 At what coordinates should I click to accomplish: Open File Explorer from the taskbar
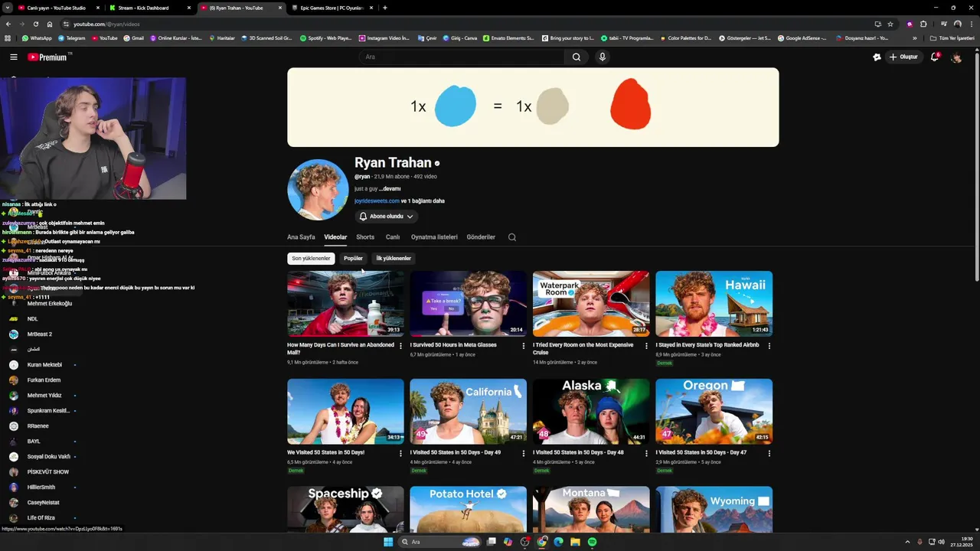[x=575, y=542]
